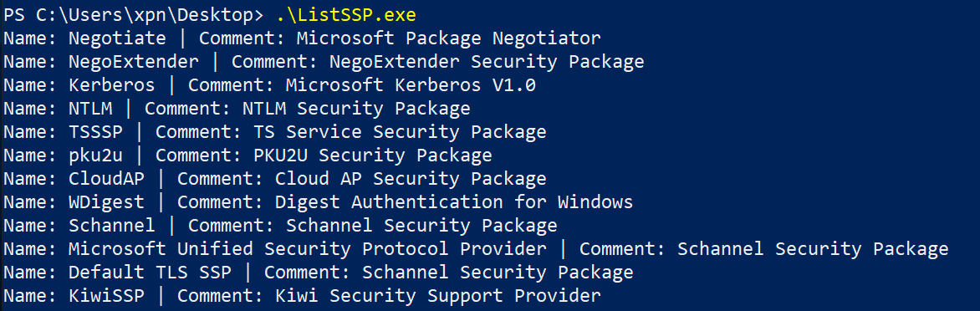Screen dimensions: 980x311
Task: Click the NTLM Security Package comment
Action: tap(356, 109)
